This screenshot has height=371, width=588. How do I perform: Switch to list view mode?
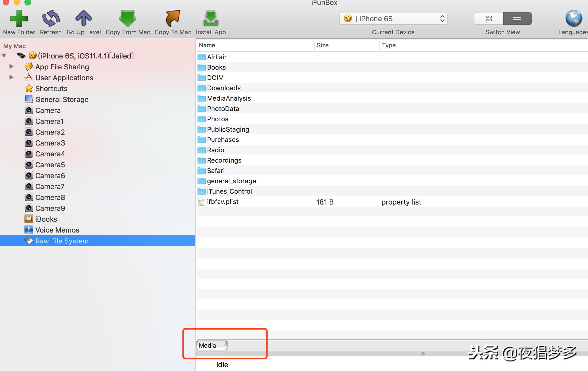517,18
